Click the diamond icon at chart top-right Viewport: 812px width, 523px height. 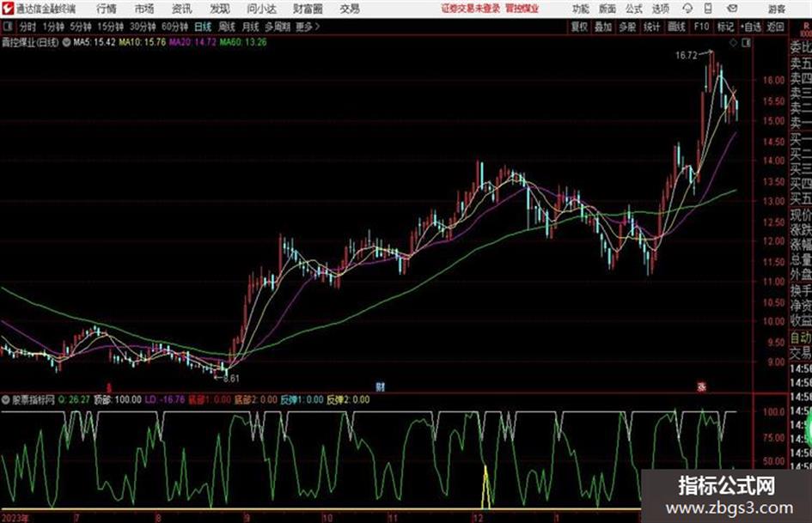[733, 43]
